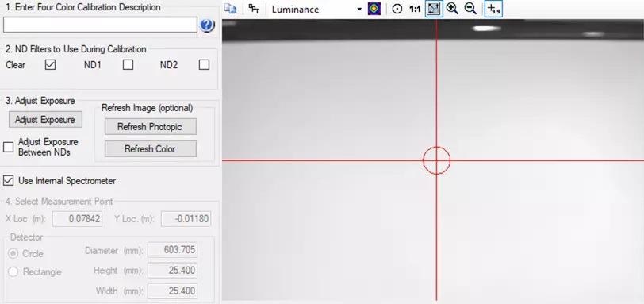Click the red measurement circle in image
This screenshot has height=304, width=644.
point(436,160)
